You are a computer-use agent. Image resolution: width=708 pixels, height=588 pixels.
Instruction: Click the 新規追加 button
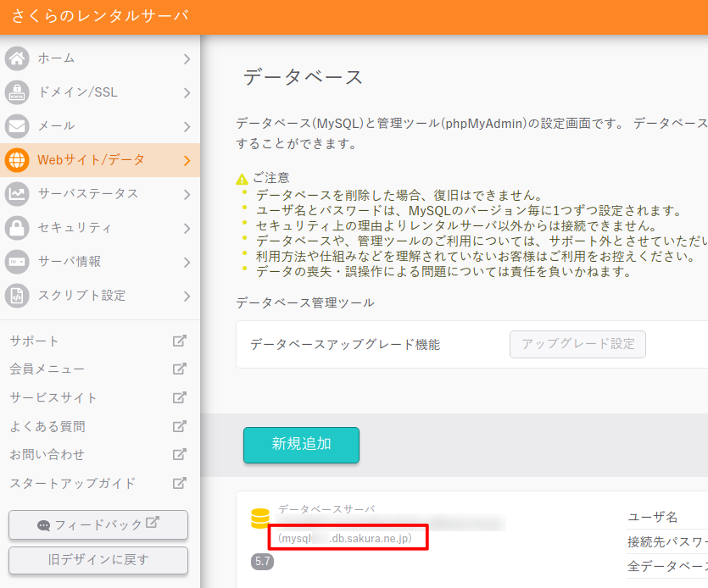pyautogui.click(x=301, y=445)
